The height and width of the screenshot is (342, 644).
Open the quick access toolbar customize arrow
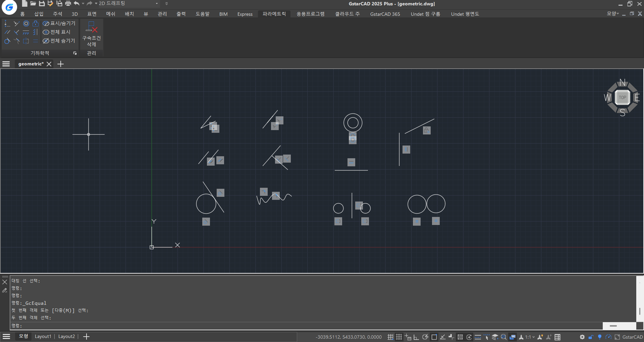pos(167,3)
